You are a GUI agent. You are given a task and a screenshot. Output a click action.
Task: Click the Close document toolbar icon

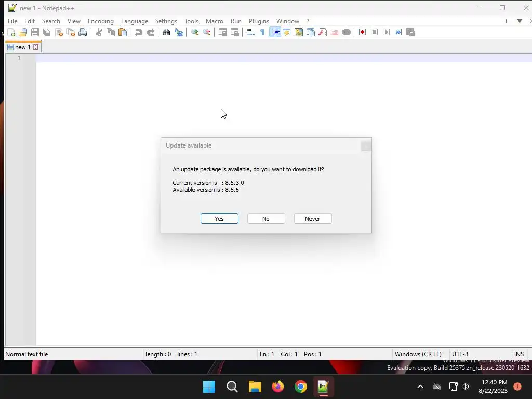pyautogui.click(x=59, y=32)
